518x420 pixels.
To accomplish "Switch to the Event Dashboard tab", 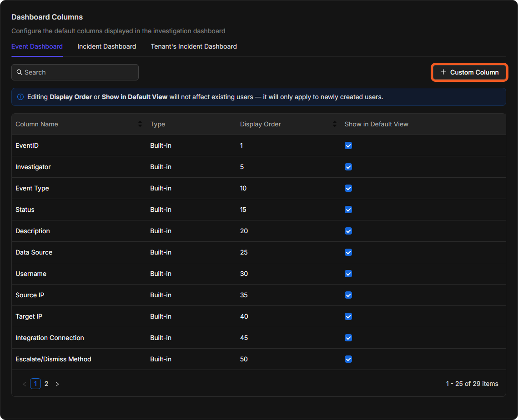I will click(x=37, y=46).
